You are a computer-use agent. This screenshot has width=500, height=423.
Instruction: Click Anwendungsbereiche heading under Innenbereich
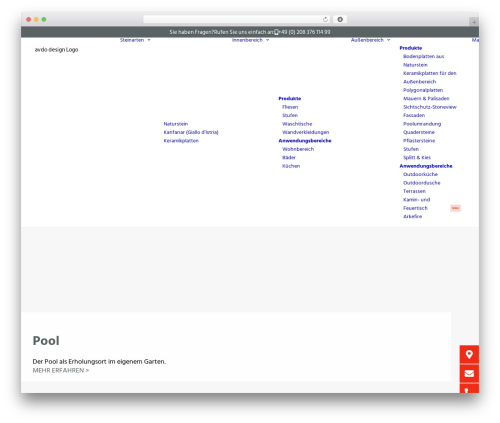point(305,141)
